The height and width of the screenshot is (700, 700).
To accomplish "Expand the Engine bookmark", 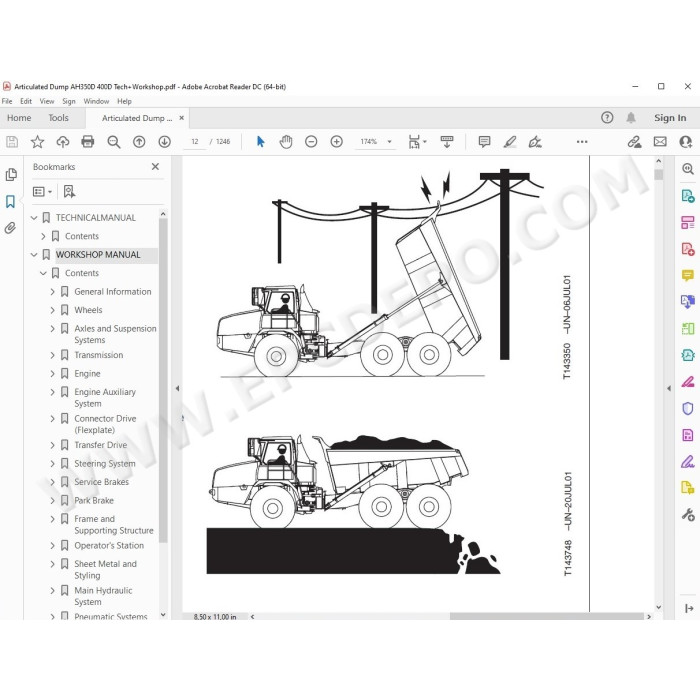I will [x=53, y=374].
